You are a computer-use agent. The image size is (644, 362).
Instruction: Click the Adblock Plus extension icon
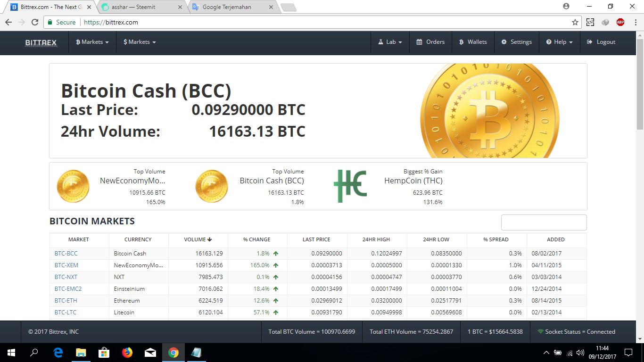point(620,22)
